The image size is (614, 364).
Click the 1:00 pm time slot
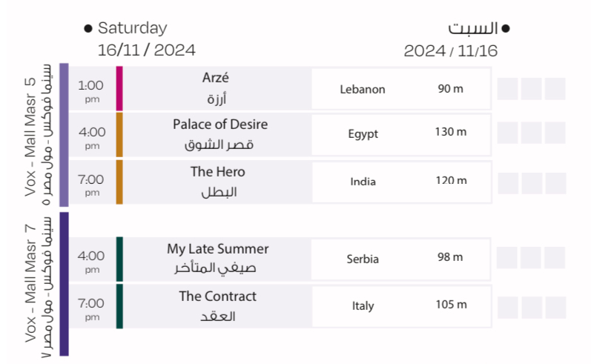(91, 89)
